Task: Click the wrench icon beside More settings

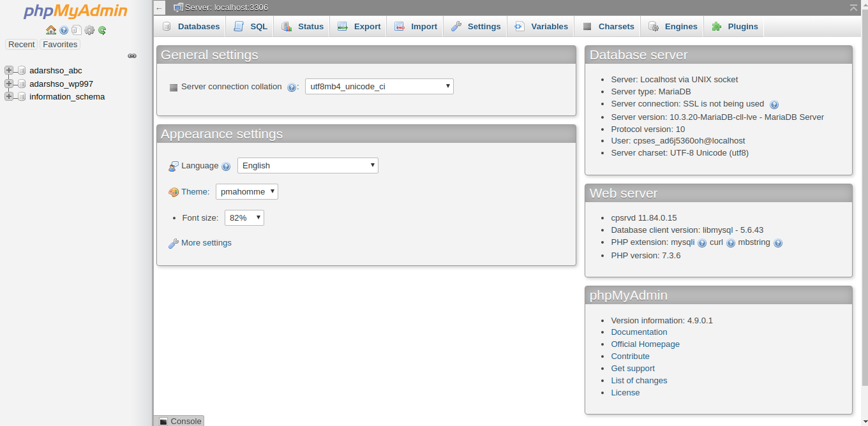Action: [174, 243]
